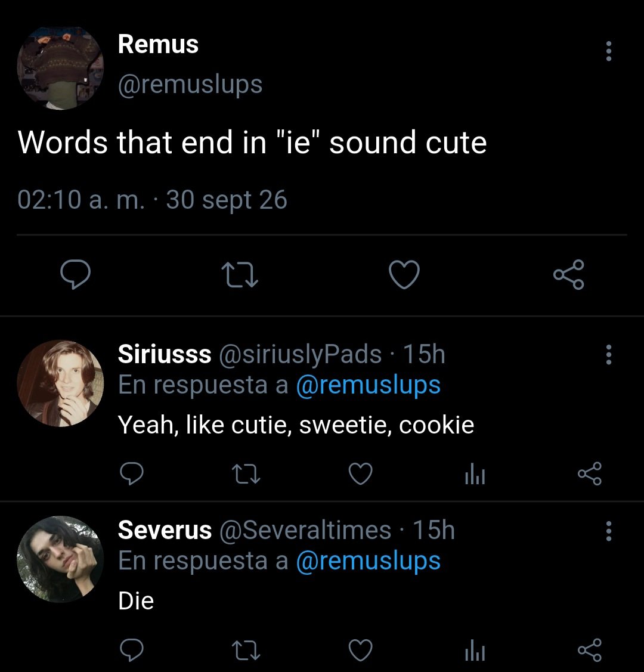Share Siriusss's reply

point(590,473)
